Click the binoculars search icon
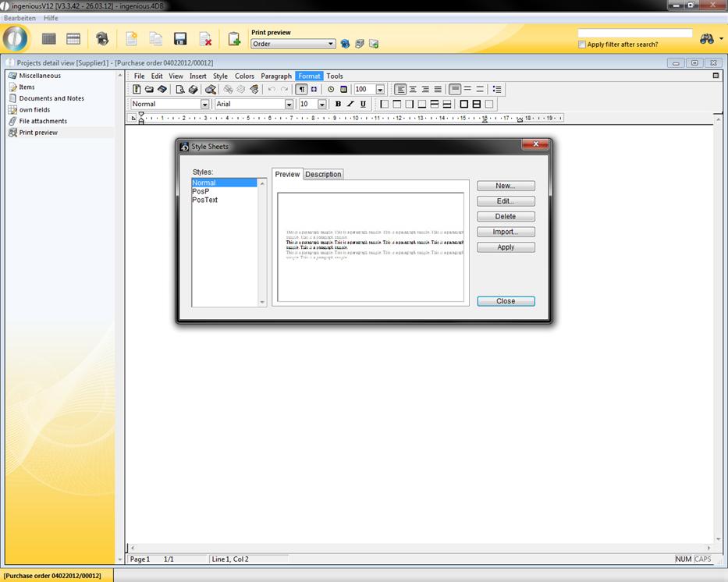The width and height of the screenshot is (728, 582). (x=707, y=39)
